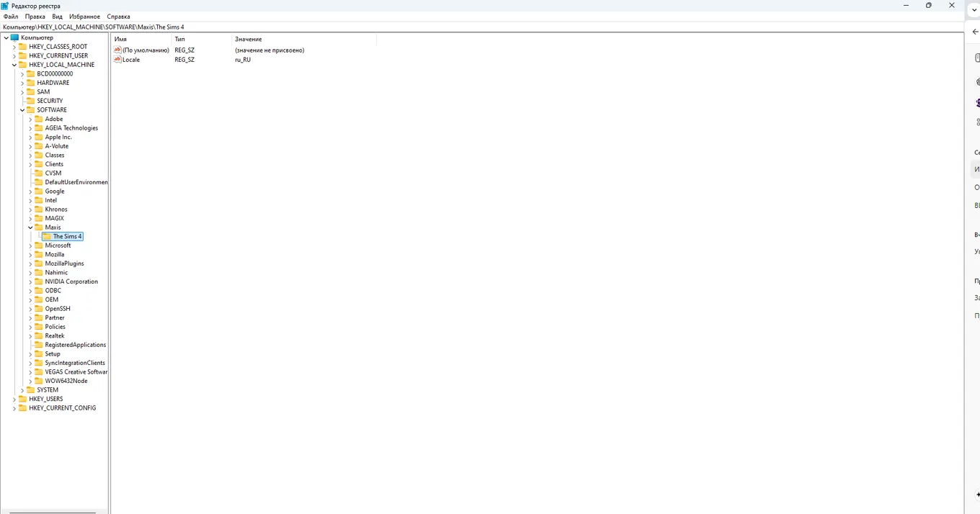Sort values by the Значение column header
This screenshot has width=980, height=514.
pos(304,39)
